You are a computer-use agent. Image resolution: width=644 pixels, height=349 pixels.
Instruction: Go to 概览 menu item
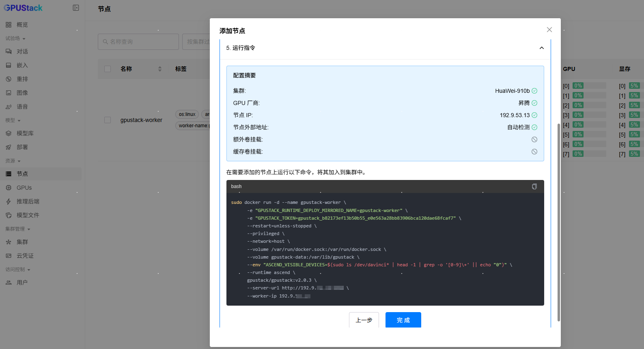pos(41,25)
